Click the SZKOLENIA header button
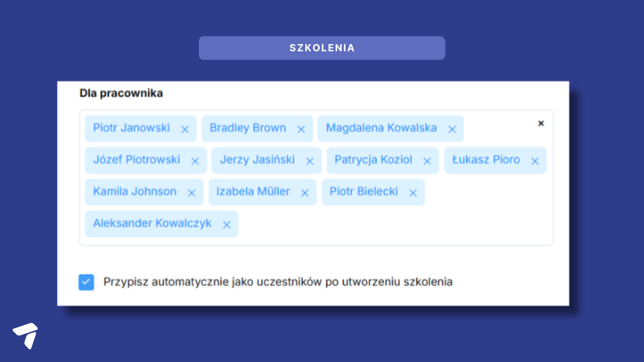This screenshot has width=644, height=362. pyautogui.click(x=322, y=48)
